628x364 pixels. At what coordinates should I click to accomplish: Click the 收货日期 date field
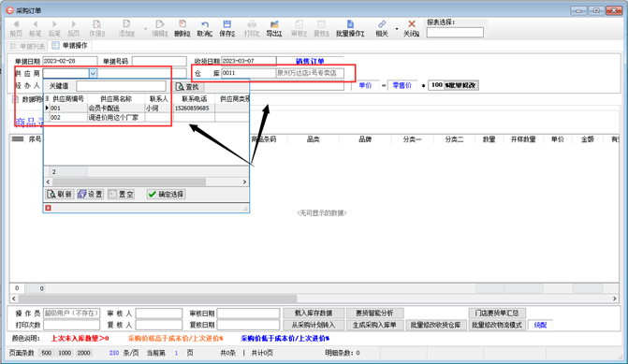tap(248, 61)
